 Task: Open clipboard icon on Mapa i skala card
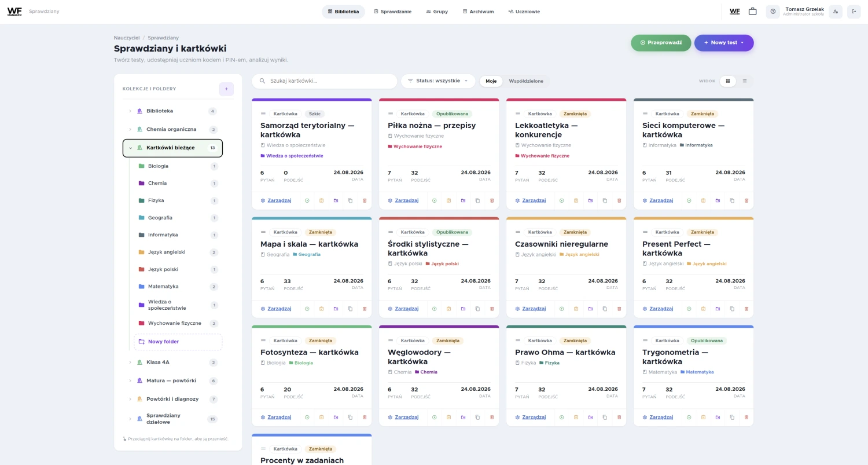(x=321, y=309)
